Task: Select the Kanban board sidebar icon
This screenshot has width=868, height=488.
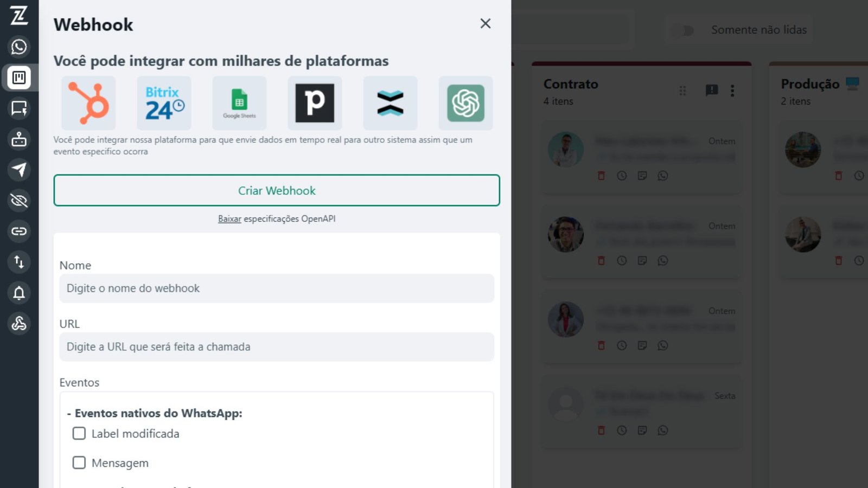Action: pos(19,78)
